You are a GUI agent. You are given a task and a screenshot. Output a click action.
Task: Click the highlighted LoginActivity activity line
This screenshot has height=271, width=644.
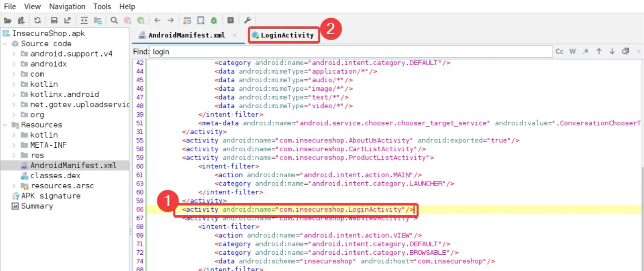click(x=298, y=210)
